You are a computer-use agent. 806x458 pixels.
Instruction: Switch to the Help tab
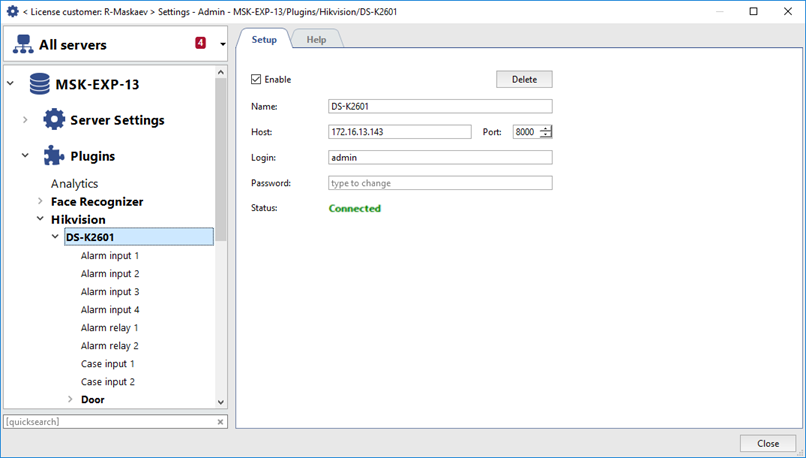tap(316, 39)
